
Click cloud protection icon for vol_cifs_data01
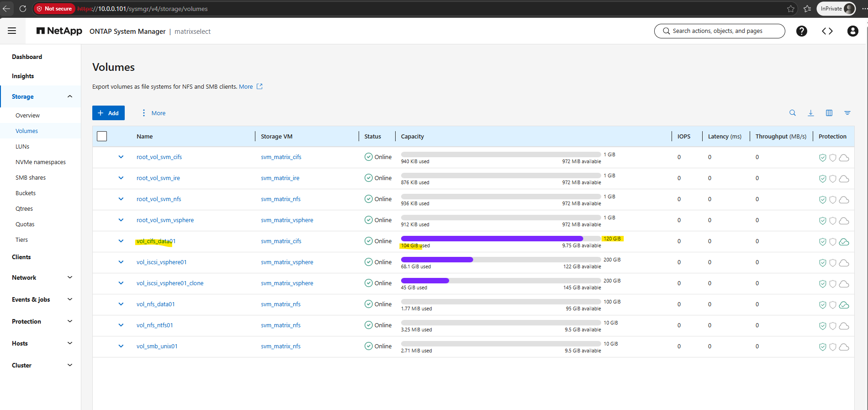844,242
